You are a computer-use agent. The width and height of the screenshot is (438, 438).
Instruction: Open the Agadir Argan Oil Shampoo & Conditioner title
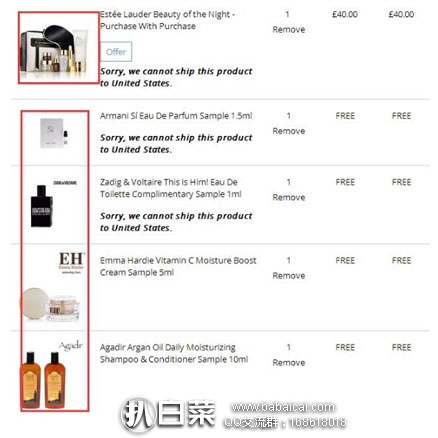coord(174,353)
